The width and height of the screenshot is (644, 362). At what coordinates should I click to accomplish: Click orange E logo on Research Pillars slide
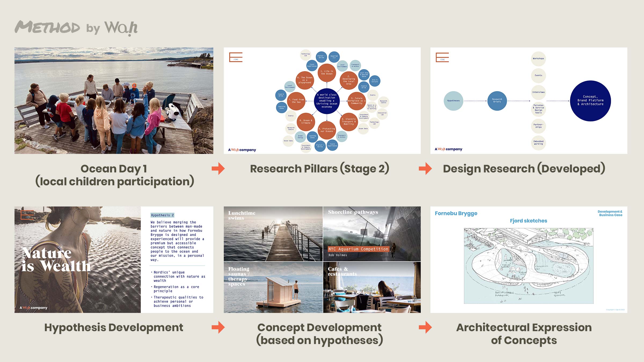[236, 57]
